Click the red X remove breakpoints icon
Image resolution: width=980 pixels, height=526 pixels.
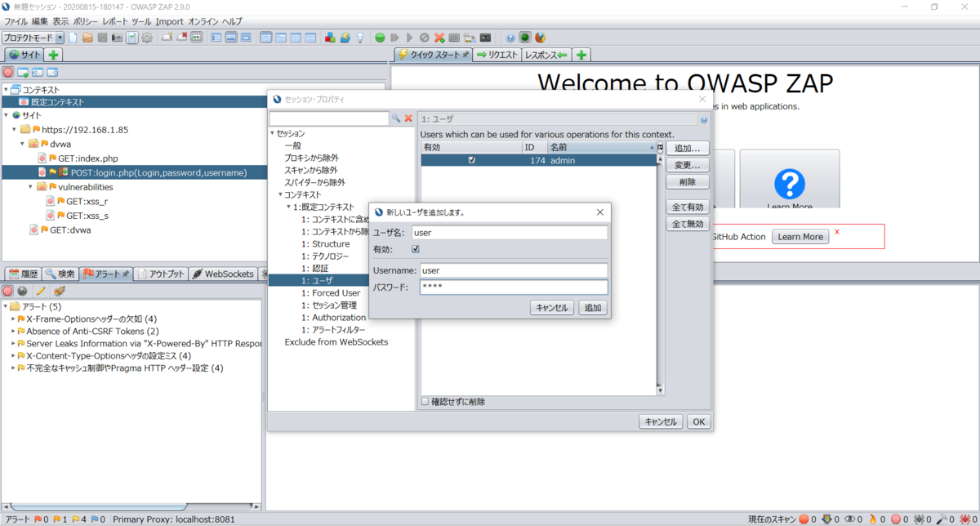pyautogui.click(x=439, y=38)
